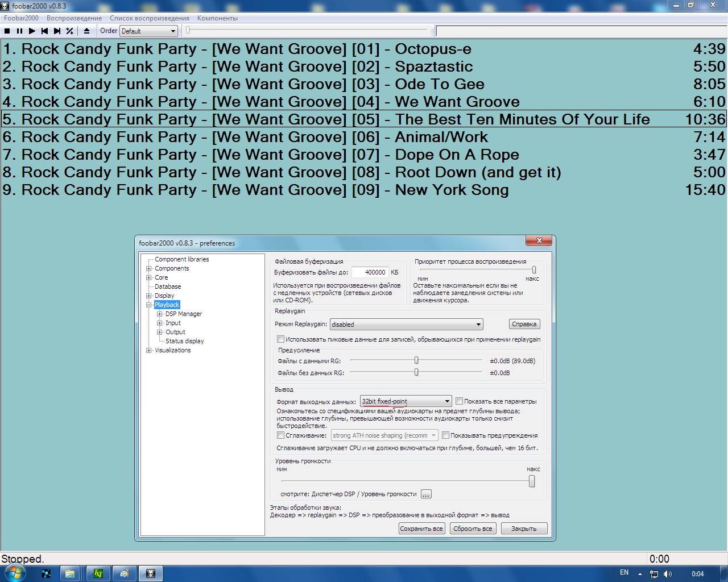
Task: Open the 'Список воспроизведения' menu
Action: point(150,18)
